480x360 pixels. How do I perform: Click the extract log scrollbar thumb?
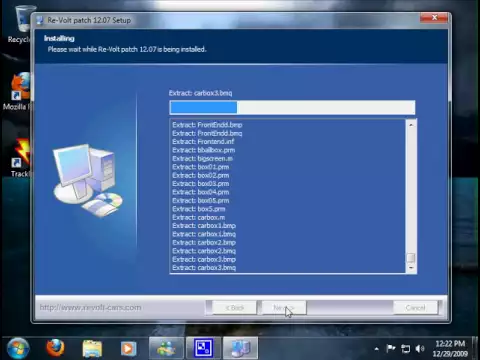pos(411,258)
